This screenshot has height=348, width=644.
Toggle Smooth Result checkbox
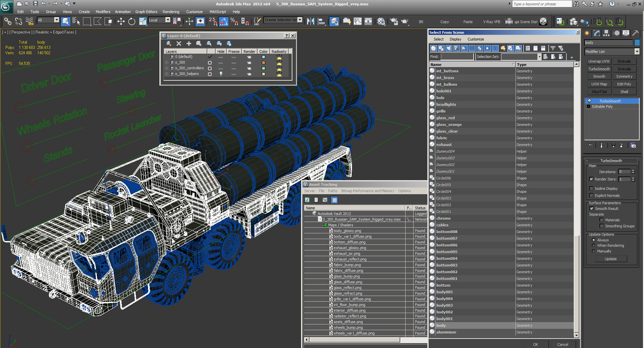(591, 208)
